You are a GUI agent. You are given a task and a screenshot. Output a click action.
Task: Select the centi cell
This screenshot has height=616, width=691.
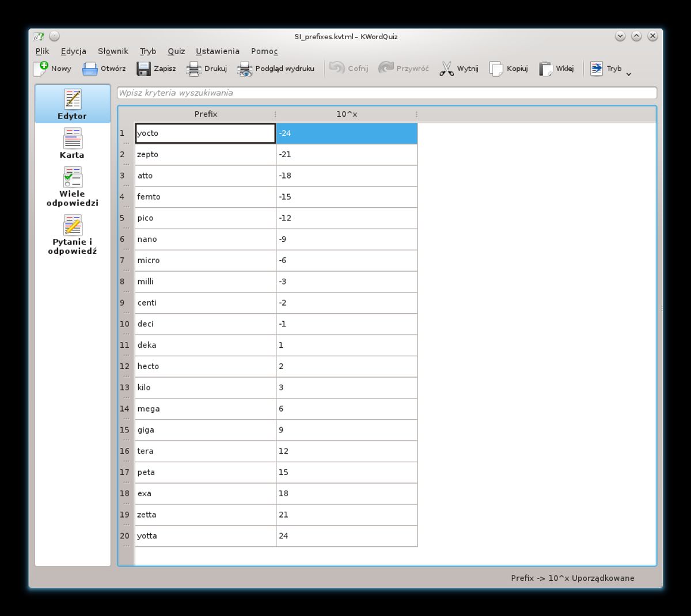(x=206, y=303)
